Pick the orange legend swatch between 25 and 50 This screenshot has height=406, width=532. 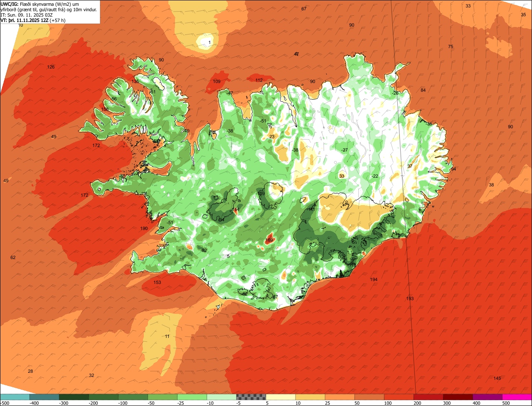(x=340, y=397)
